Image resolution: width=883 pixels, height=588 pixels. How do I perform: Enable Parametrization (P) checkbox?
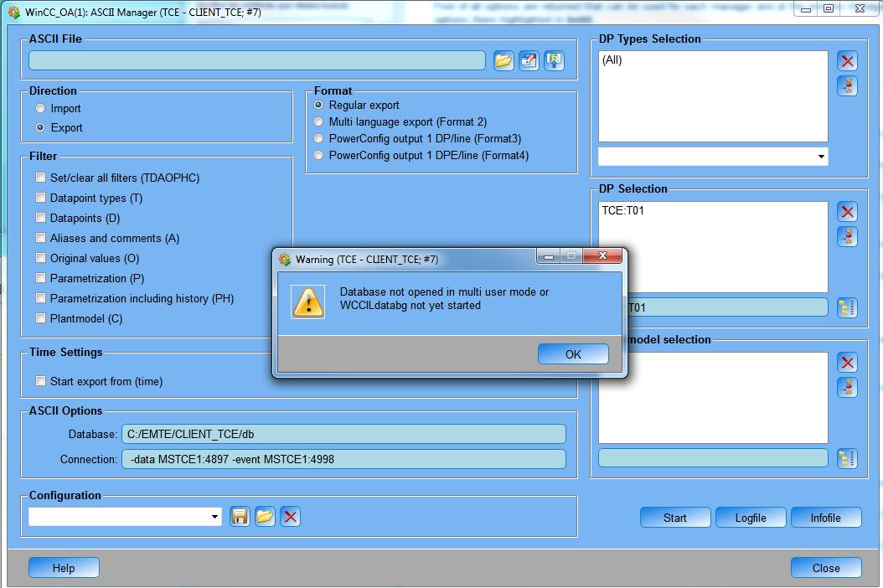[40, 278]
